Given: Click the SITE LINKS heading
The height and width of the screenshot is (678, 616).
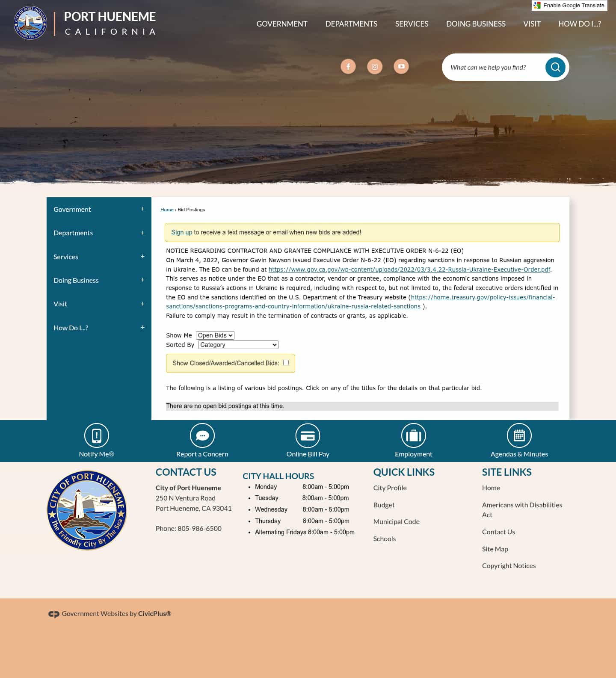Looking at the screenshot, I should tap(506, 472).
